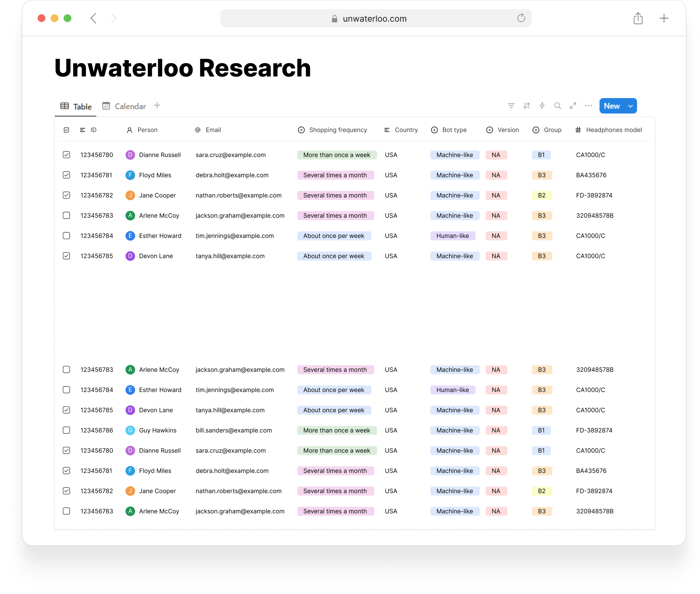Image resolution: width=700 pixels, height=594 pixels.
Task: Uncheck the row for Dianne Russell
Action: coord(67,155)
